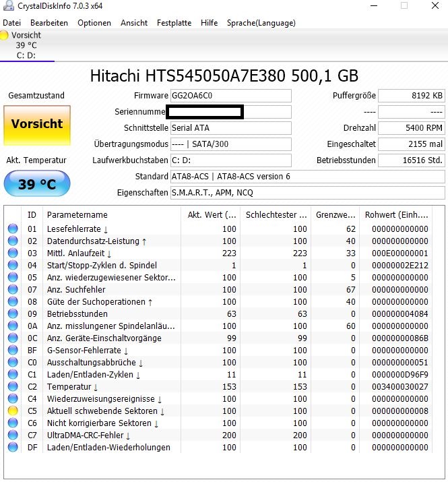Click the Übertragungsmodus SATA/300 field
Viewport: 448px width, 482px height.
(231, 144)
